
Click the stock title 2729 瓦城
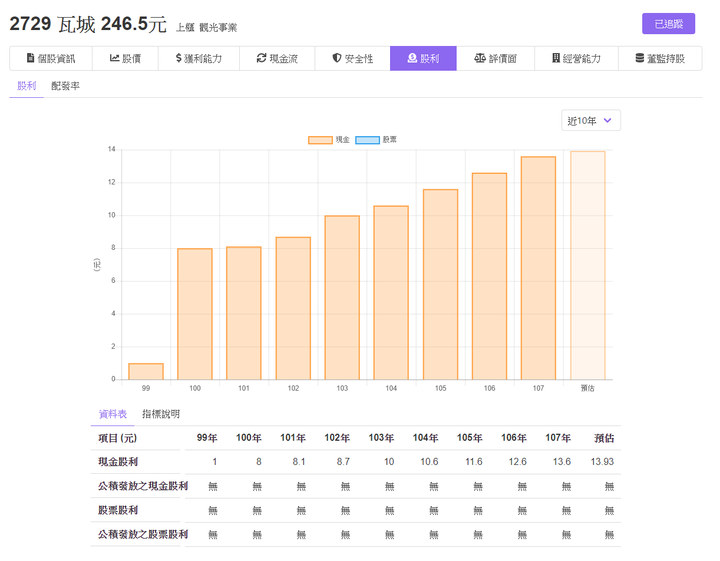tap(52, 24)
